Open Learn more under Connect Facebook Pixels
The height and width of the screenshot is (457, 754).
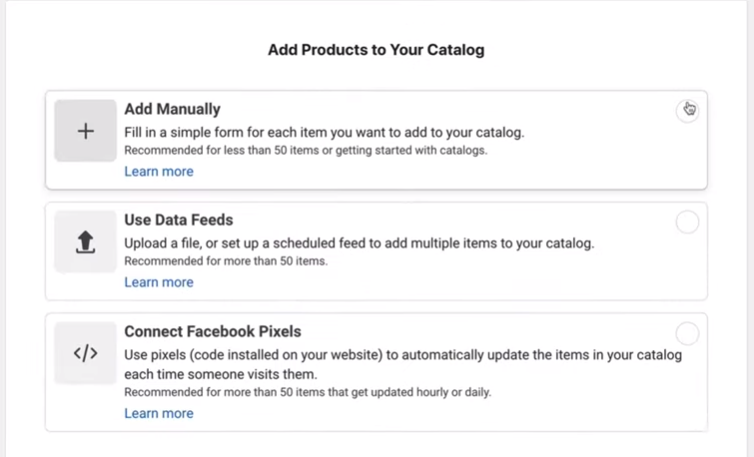[159, 413]
